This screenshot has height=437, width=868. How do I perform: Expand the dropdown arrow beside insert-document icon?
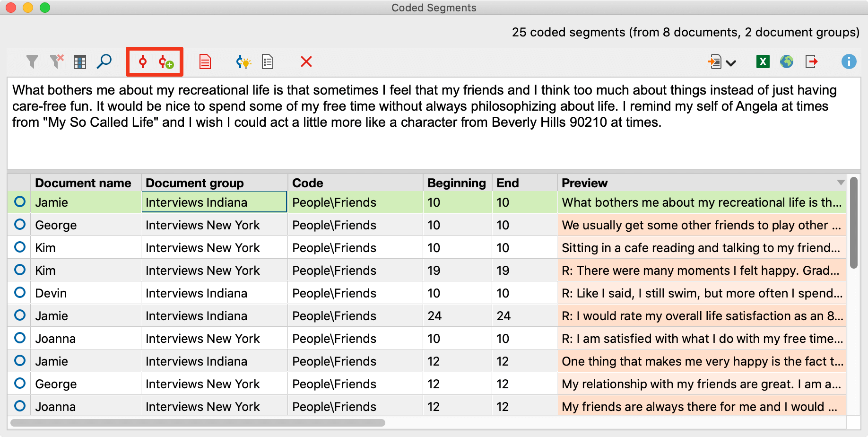point(731,63)
